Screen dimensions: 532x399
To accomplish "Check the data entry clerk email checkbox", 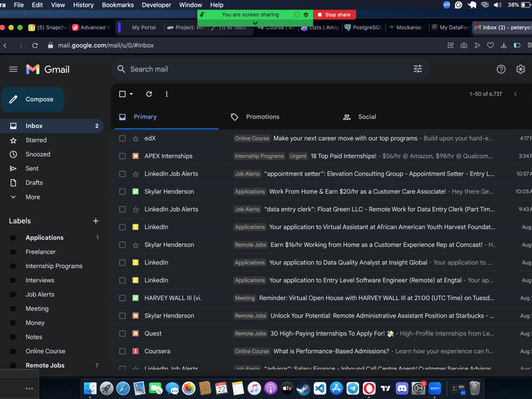I will [122, 209].
